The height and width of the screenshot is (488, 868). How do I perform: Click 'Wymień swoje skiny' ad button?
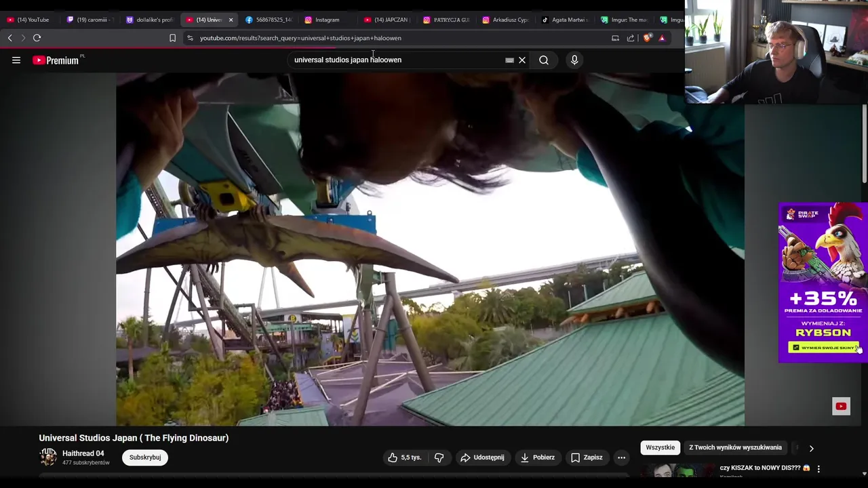(824, 347)
